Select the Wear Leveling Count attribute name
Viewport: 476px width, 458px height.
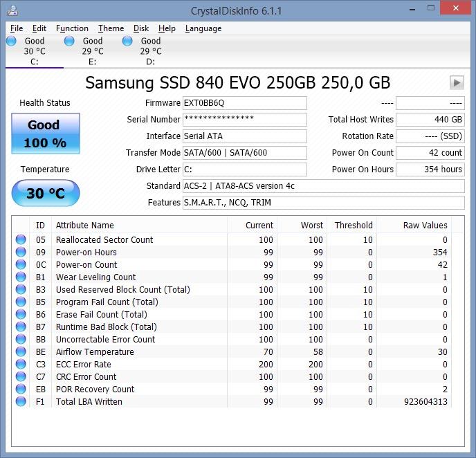[96, 277]
